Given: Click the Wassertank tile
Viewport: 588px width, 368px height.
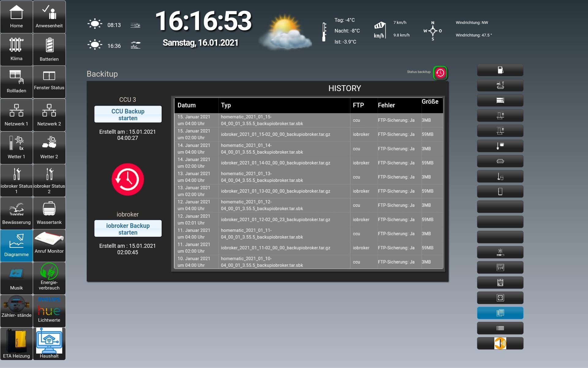Looking at the screenshot, I should (49, 213).
